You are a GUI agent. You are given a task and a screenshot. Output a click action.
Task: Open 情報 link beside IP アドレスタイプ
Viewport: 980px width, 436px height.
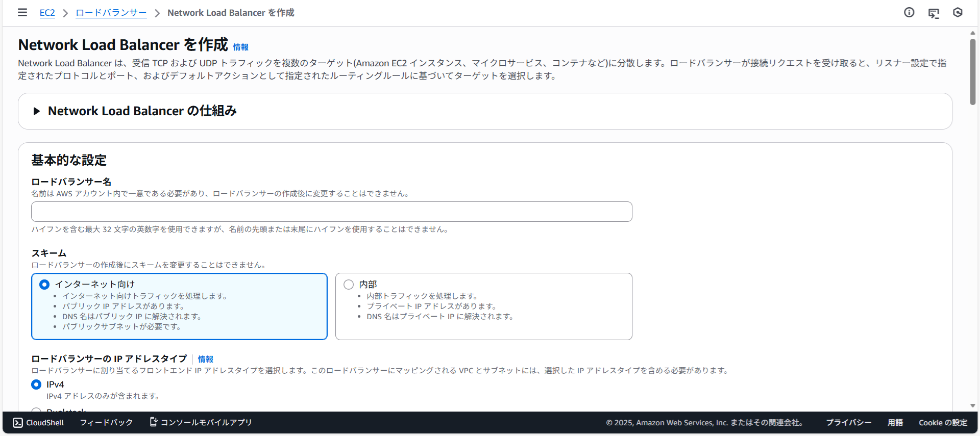coord(206,359)
